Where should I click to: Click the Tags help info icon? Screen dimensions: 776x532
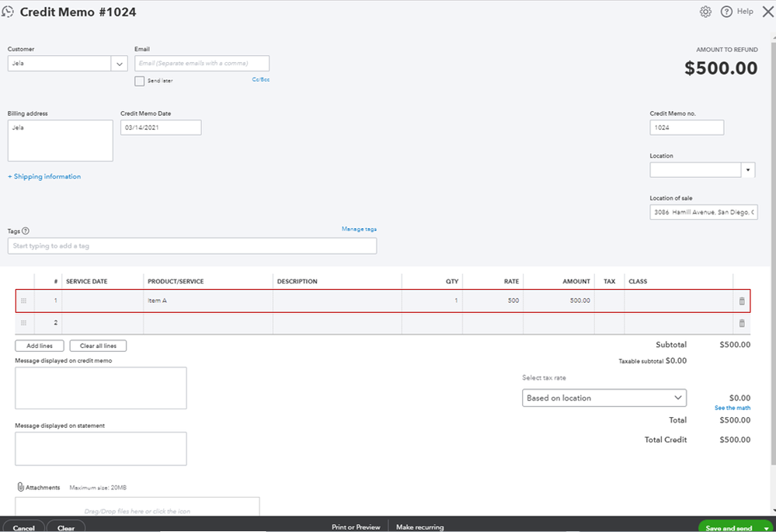point(26,231)
